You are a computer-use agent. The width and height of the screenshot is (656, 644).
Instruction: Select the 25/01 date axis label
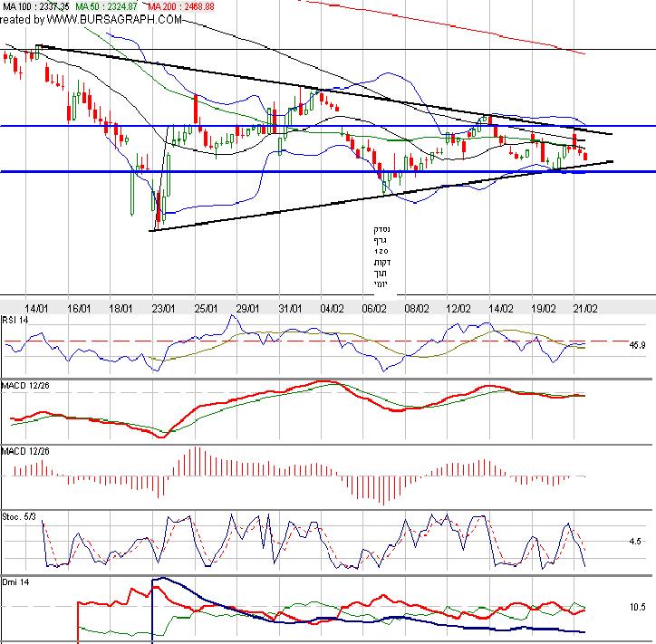[206, 309]
